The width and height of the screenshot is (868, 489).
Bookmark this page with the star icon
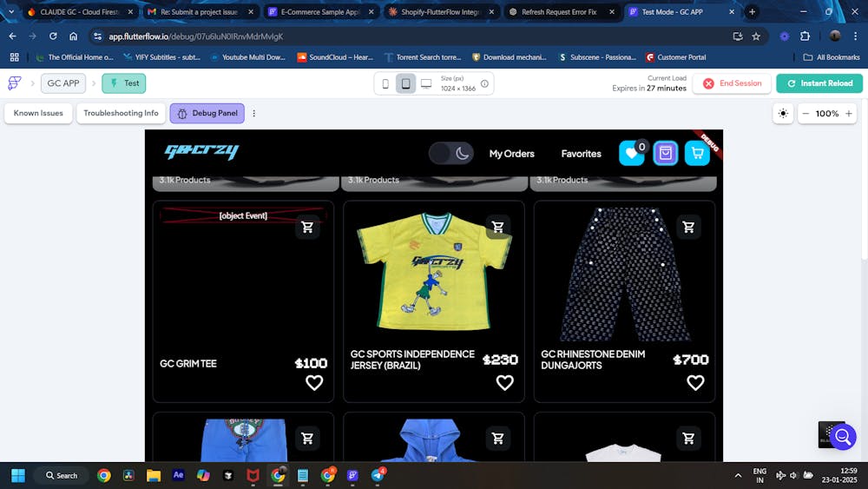(x=756, y=36)
